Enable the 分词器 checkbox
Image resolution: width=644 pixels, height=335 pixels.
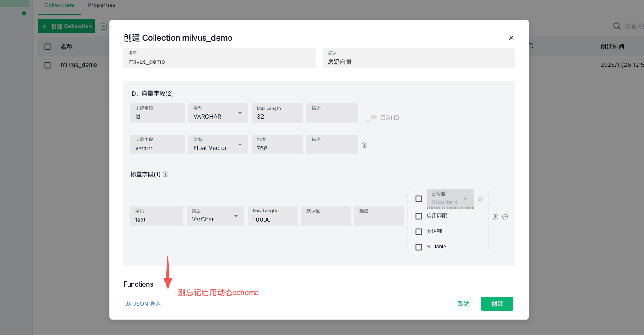click(x=419, y=199)
